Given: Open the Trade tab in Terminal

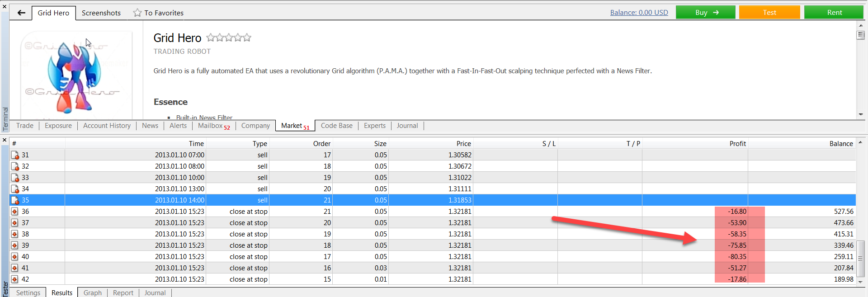Looking at the screenshot, I should (25, 126).
